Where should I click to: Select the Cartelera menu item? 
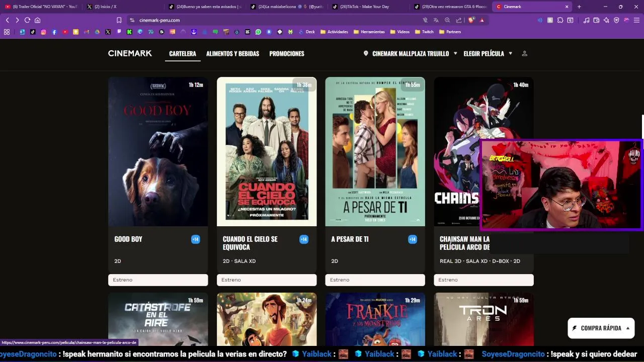[x=183, y=53]
